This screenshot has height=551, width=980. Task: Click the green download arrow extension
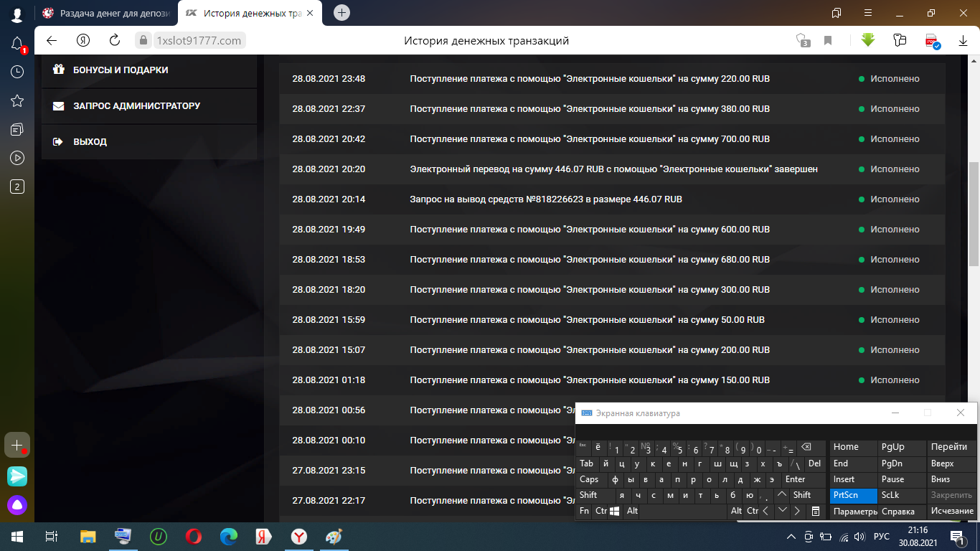tap(868, 39)
